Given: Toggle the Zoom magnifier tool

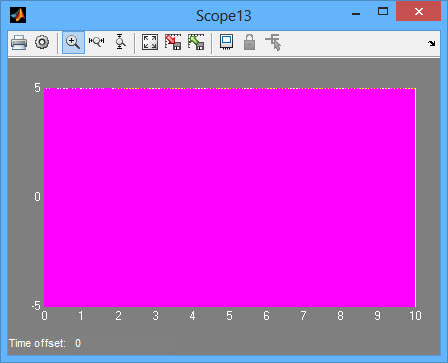Looking at the screenshot, I should click(x=73, y=43).
